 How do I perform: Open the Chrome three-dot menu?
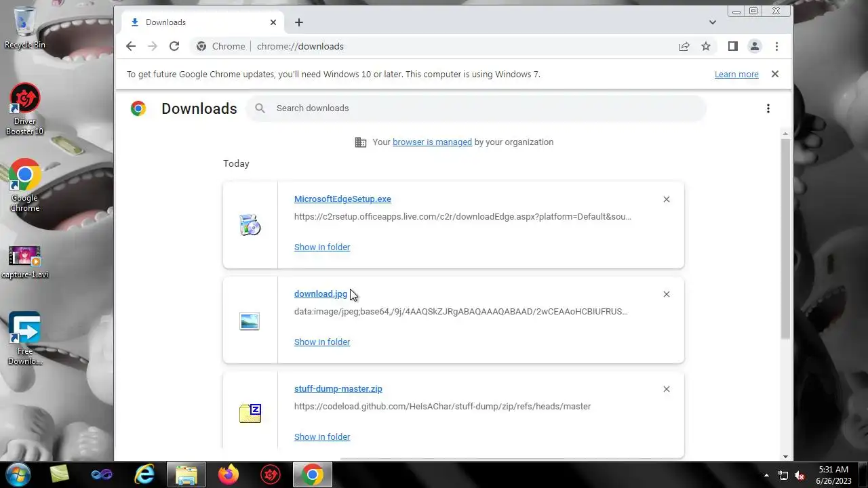tap(776, 46)
